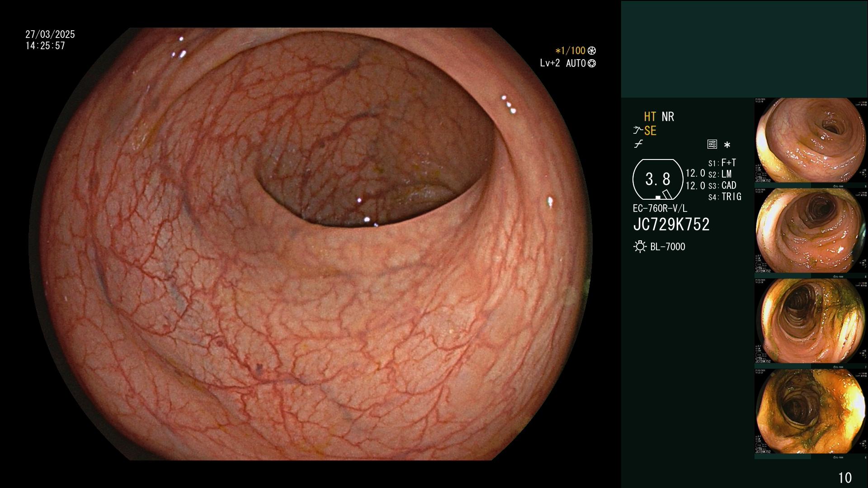The width and height of the screenshot is (868, 488).
Task: Click the HT indicator
Action: click(x=650, y=117)
